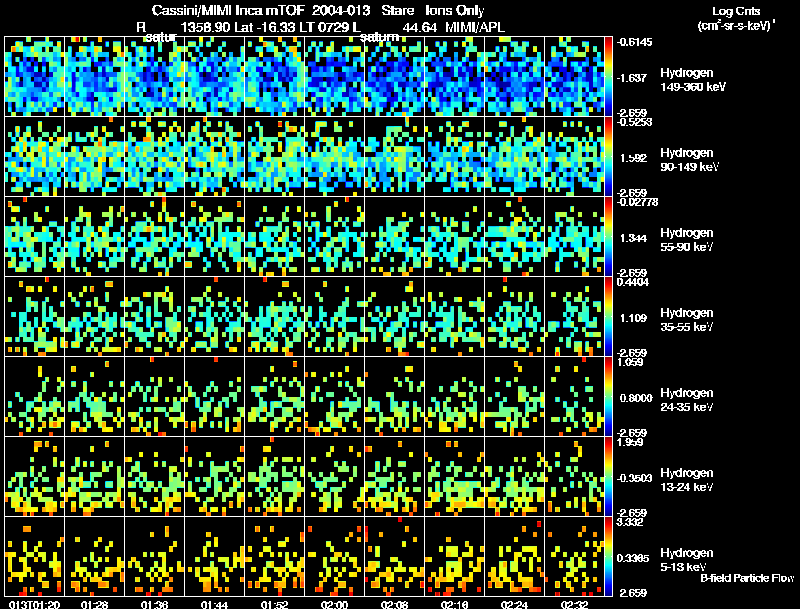This screenshot has width=800, height=609.
Task: Click the '(cm²-sr-s-keV)' units label
Action: coord(736,26)
